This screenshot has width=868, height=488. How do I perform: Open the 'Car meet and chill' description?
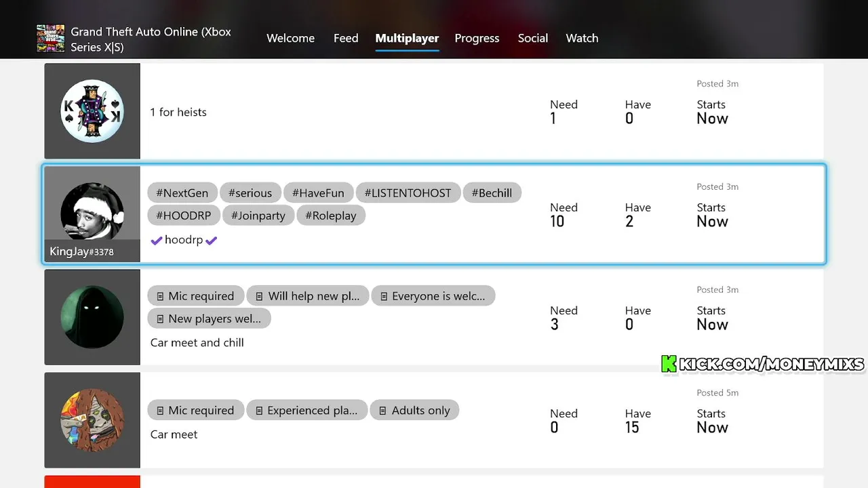(197, 342)
